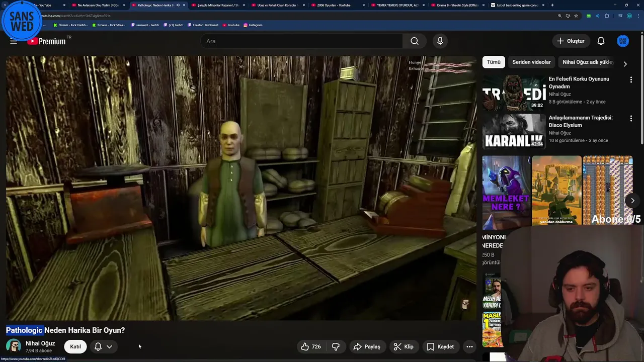Click the 'Oluştur' create button
The width and height of the screenshot is (644, 362).
coord(571,41)
